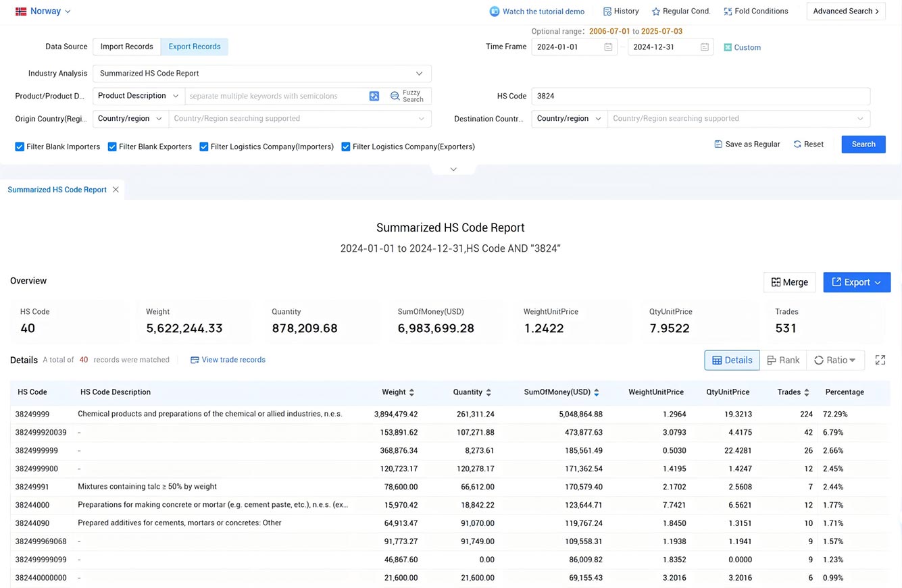Click the translate icon in keyword field
The image size is (902, 588).
[374, 96]
